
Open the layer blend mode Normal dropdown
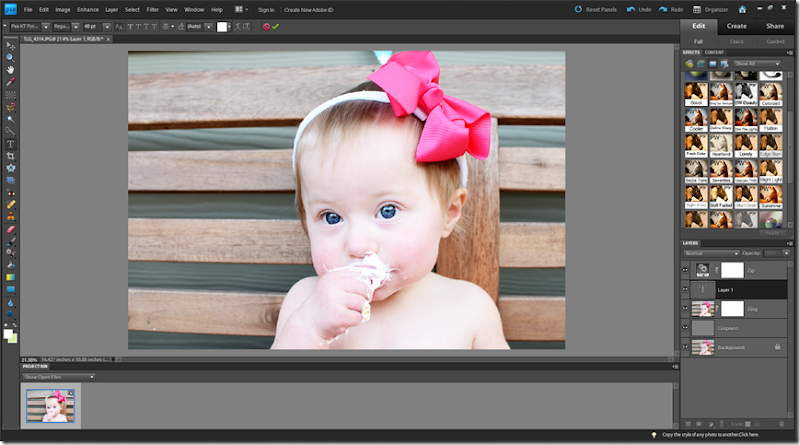[711, 254]
